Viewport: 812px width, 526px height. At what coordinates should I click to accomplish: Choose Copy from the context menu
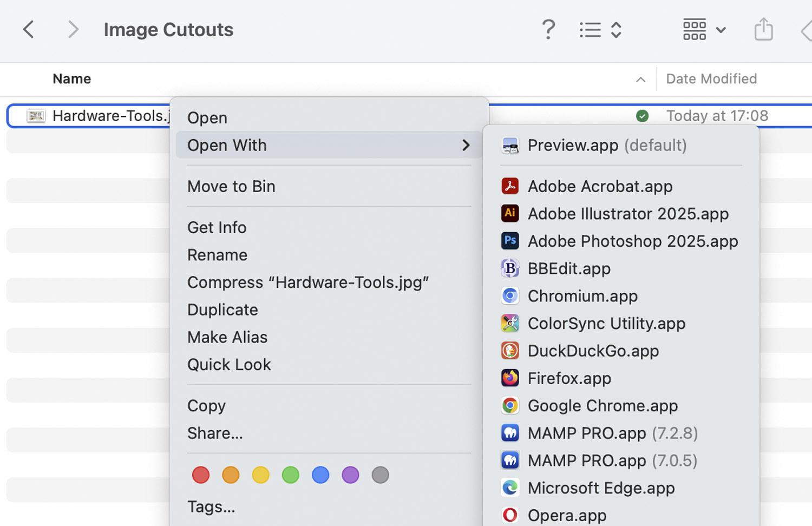206,406
